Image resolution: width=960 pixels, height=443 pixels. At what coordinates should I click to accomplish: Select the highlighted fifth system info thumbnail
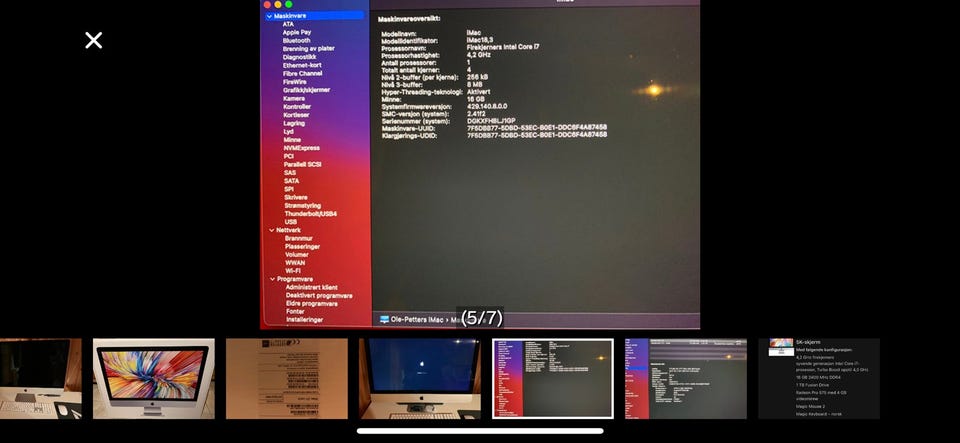553,379
